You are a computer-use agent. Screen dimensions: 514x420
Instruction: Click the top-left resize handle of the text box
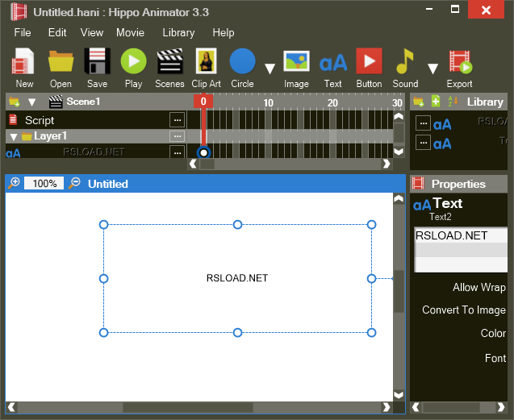coord(103,224)
